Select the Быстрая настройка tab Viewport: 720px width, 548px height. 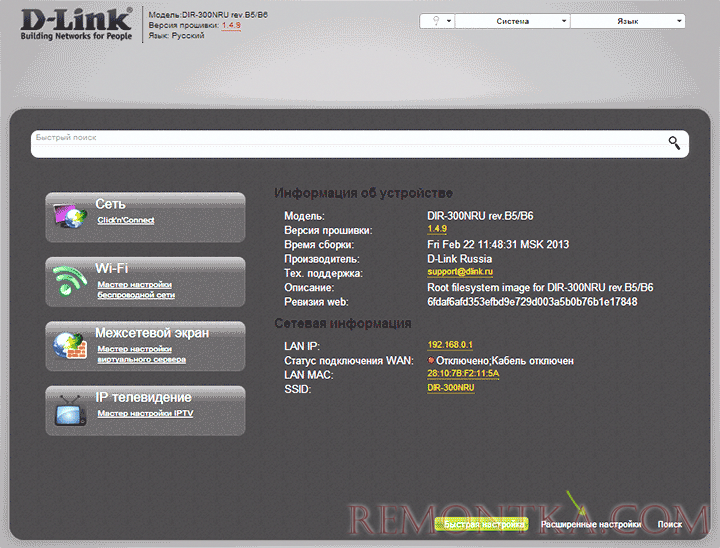pyautogui.click(x=484, y=524)
